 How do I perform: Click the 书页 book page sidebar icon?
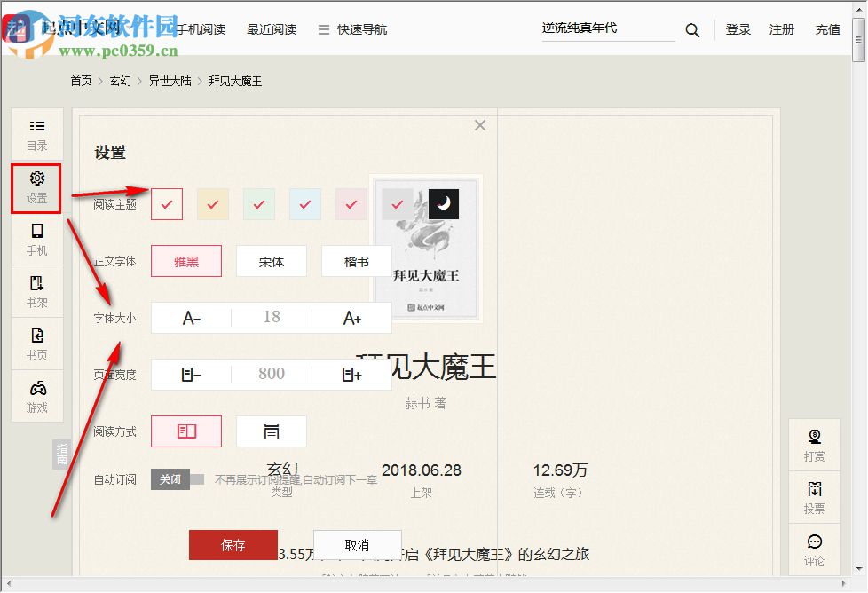(x=36, y=343)
